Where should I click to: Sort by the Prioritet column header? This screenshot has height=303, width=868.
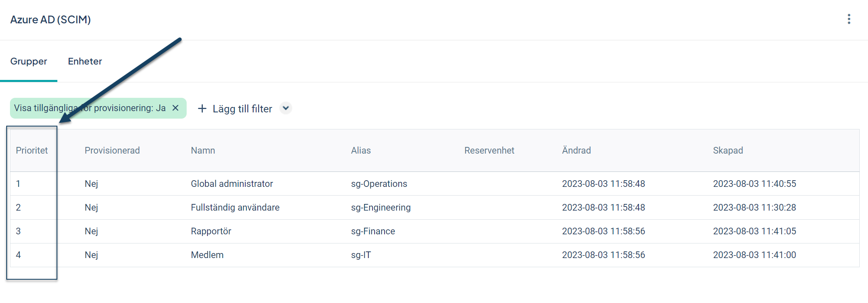[32, 150]
